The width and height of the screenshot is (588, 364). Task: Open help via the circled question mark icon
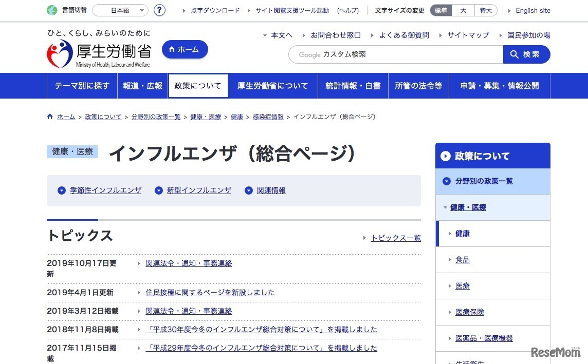tap(159, 10)
